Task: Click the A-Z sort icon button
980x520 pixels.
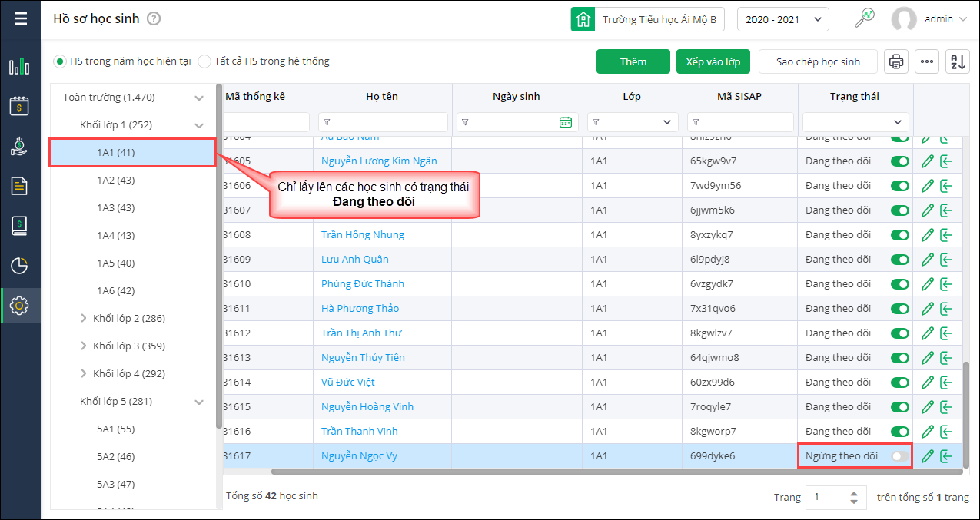Action: (958, 61)
